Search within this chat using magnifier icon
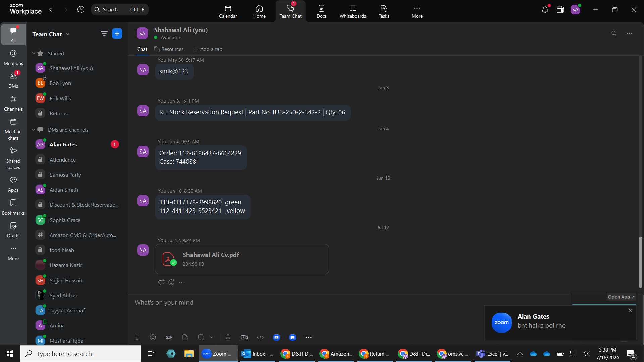Screen dimensions: 644x362 click(614, 33)
